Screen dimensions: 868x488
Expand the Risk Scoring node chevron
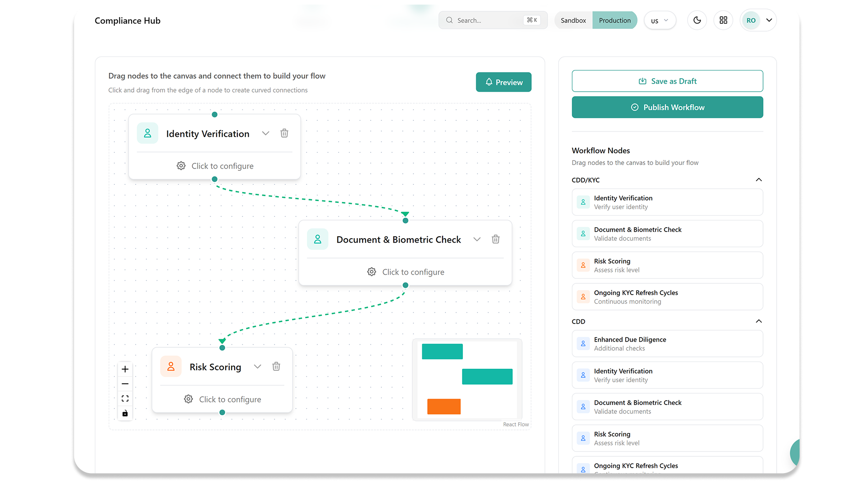258,366
